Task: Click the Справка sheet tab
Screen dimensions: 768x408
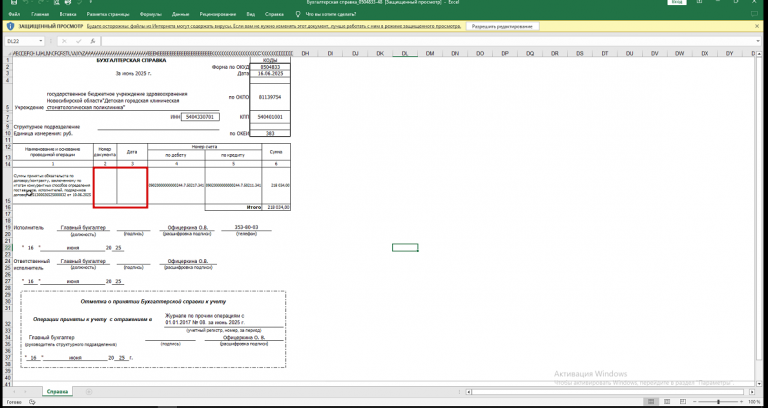Action: (x=57, y=392)
